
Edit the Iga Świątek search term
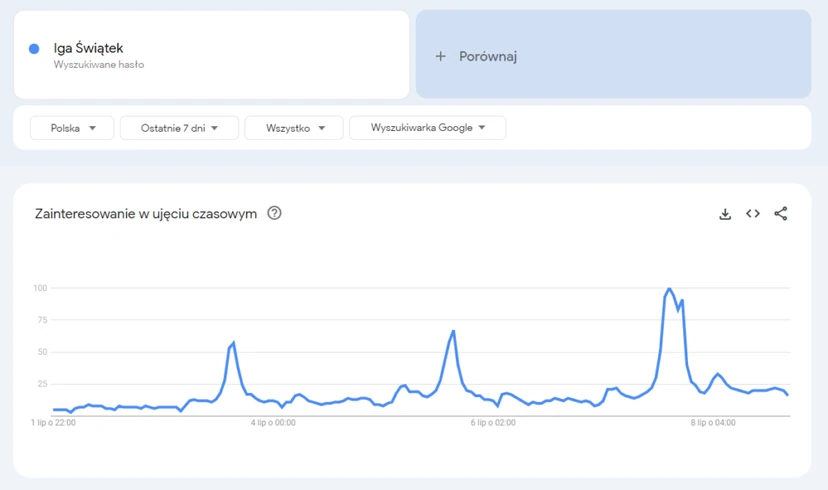[x=88, y=48]
